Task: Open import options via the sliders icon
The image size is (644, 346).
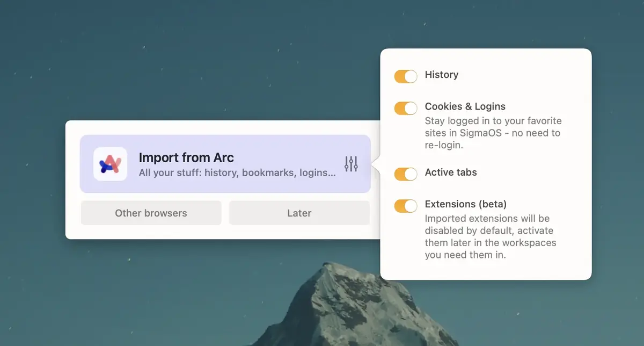Action: 351,164
